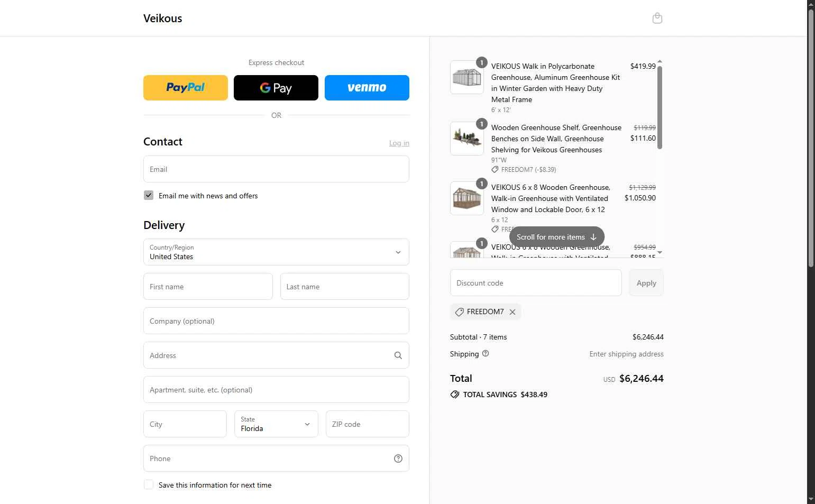
Task: Click quantity badge on Polycarbonate Greenhouse thumbnail
Action: click(x=481, y=62)
